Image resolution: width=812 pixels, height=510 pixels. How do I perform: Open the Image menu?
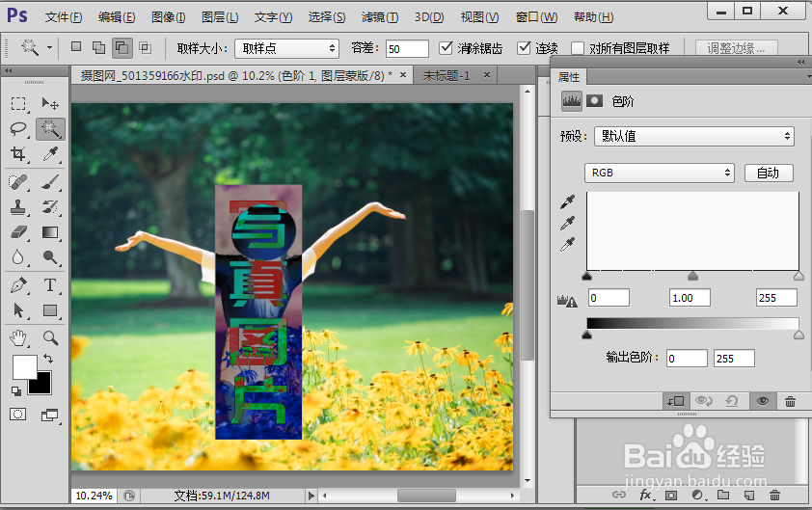169,17
